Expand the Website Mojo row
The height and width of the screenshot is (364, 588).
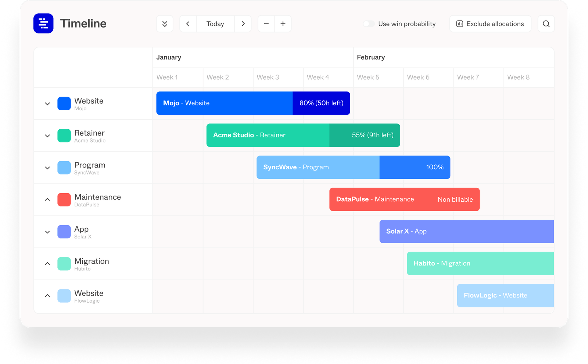(x=47, y=104)
